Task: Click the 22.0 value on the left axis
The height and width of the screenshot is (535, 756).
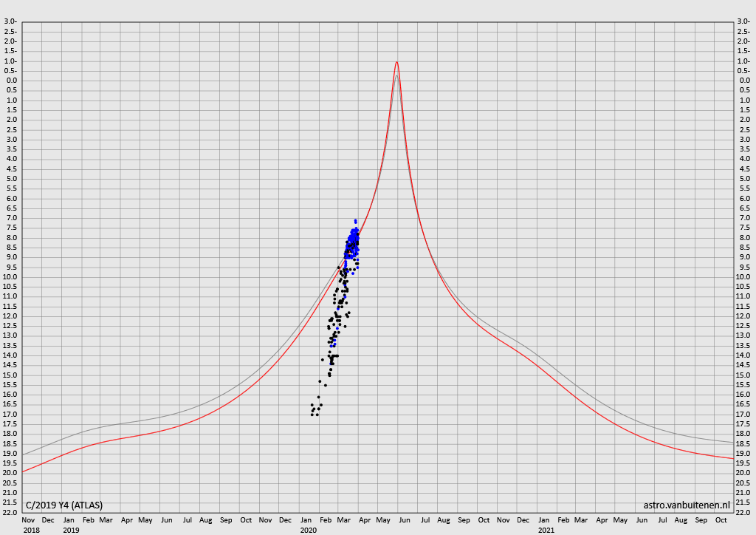Action: click(x=10, y=512)
